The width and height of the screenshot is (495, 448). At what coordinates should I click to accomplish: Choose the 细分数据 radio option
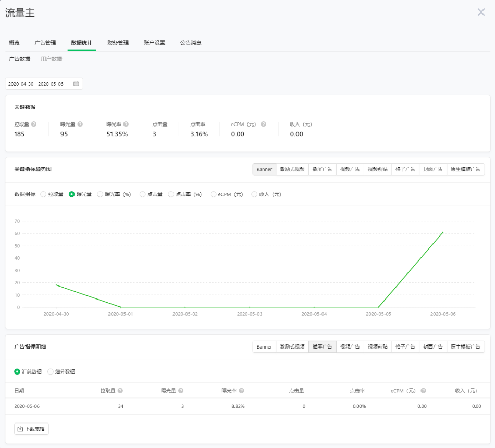51,372
